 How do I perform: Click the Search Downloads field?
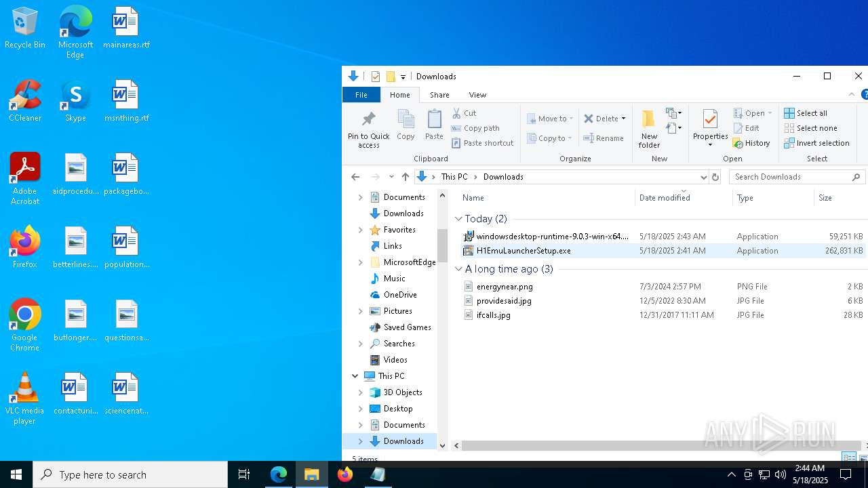point(797,177)
